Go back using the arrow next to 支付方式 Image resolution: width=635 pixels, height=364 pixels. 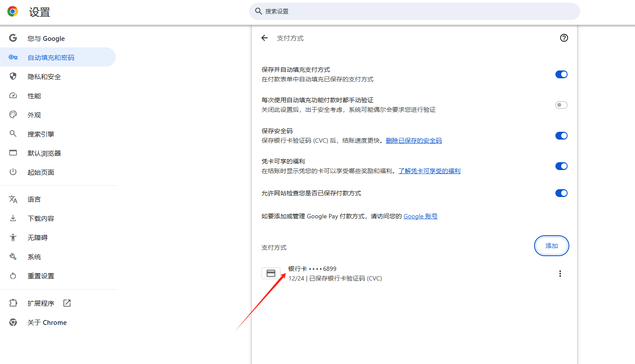264,38
